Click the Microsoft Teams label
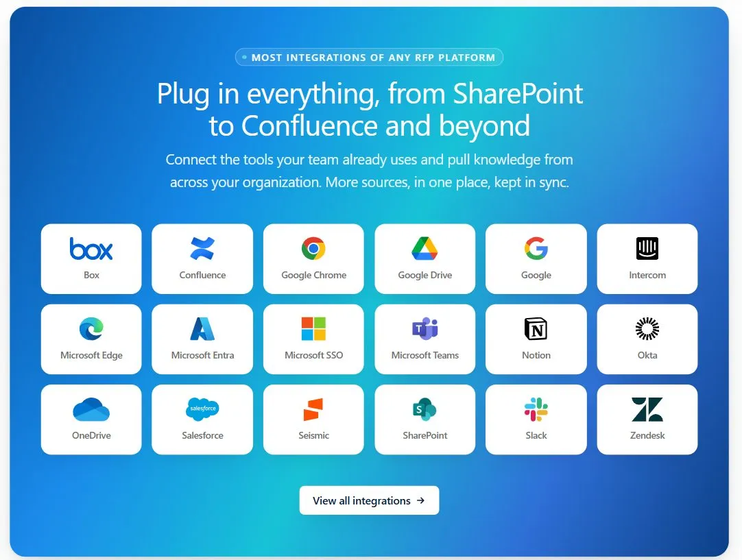 tap(425, 355)
